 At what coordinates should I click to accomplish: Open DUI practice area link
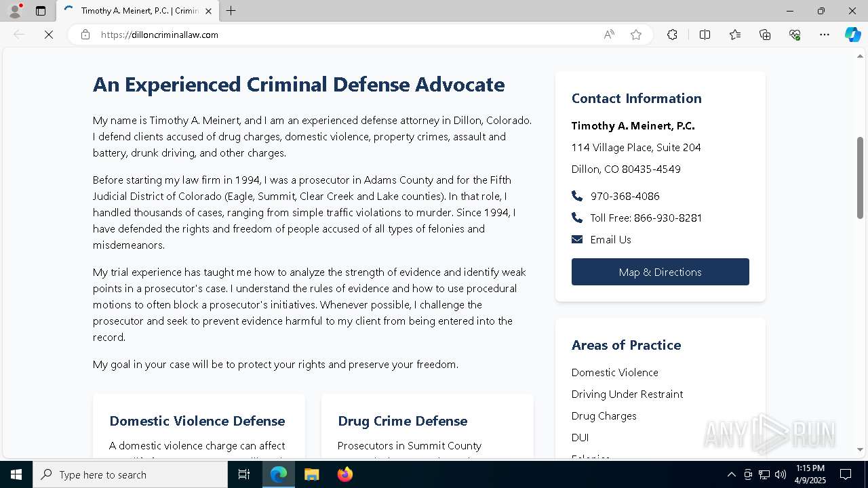point(580,437)
